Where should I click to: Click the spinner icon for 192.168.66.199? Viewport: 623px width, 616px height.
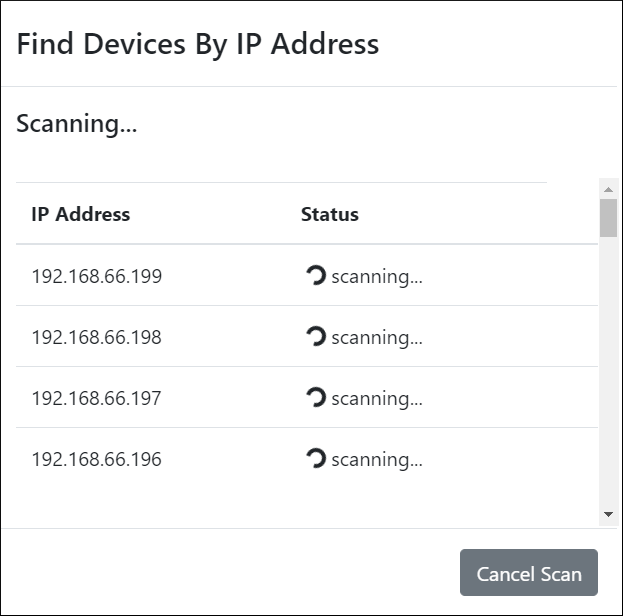pyautogui.click(x=315, y=276)
